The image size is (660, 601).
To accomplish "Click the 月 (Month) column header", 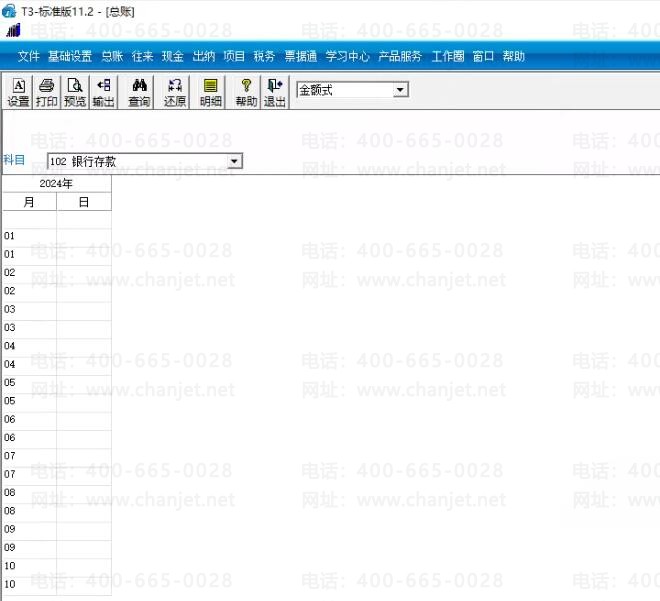I will coord(29,202).
